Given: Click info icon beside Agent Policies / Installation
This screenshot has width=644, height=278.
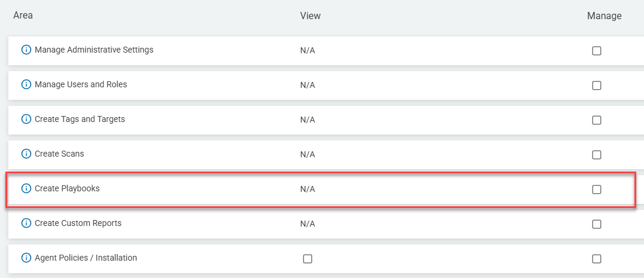Looking at the screenshot, I should click(x=26, y=258).
